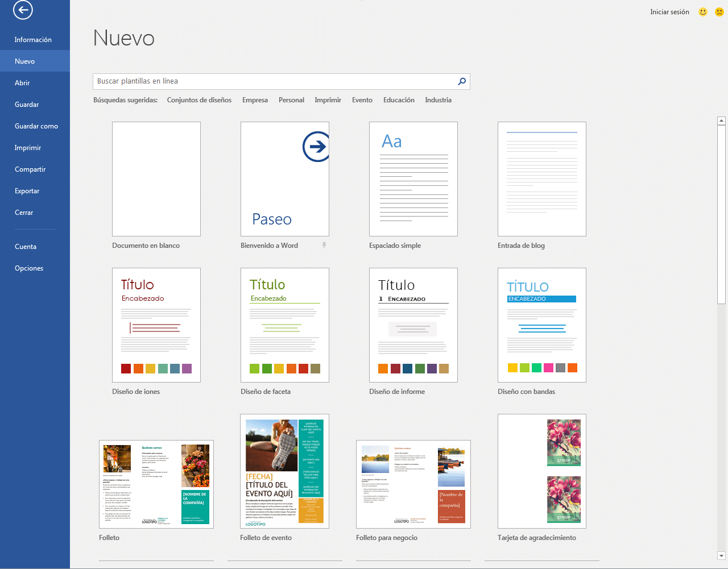This screenshot has width=728, height=569.
Task: Click the search magnifier icon
Action: tap(462, 81)
